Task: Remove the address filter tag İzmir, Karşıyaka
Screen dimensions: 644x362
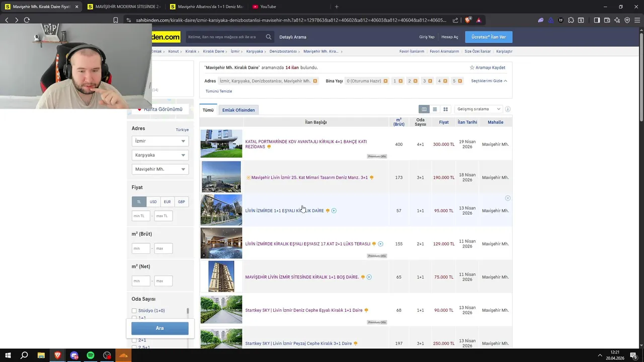Action: pos(315,81)
